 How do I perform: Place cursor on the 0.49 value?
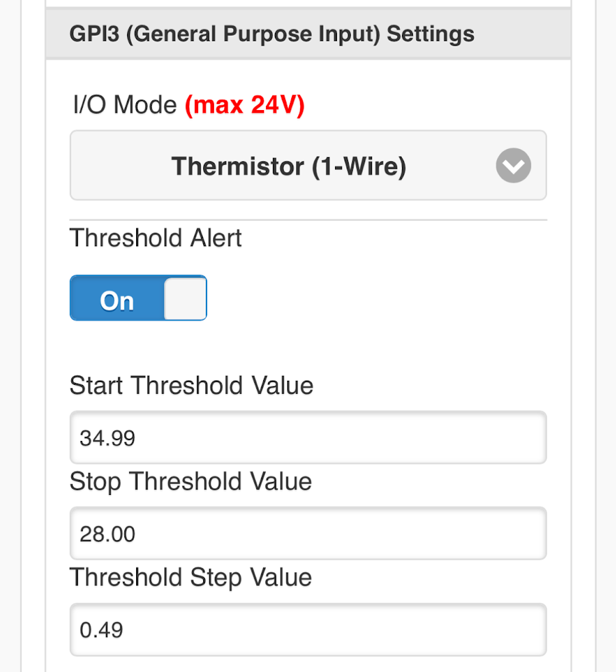pyautogui.click(x=102, y=630)
